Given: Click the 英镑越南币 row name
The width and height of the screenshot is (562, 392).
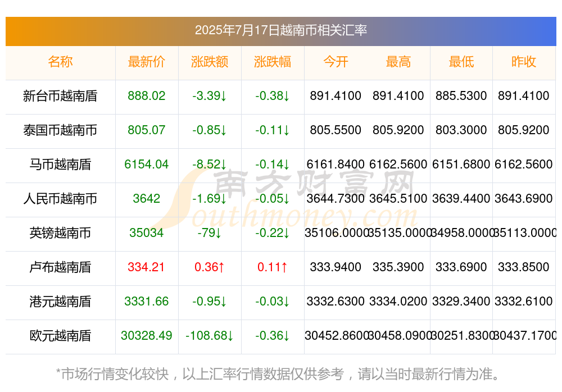Looking at the screenshot, I should tap(60, 233).
